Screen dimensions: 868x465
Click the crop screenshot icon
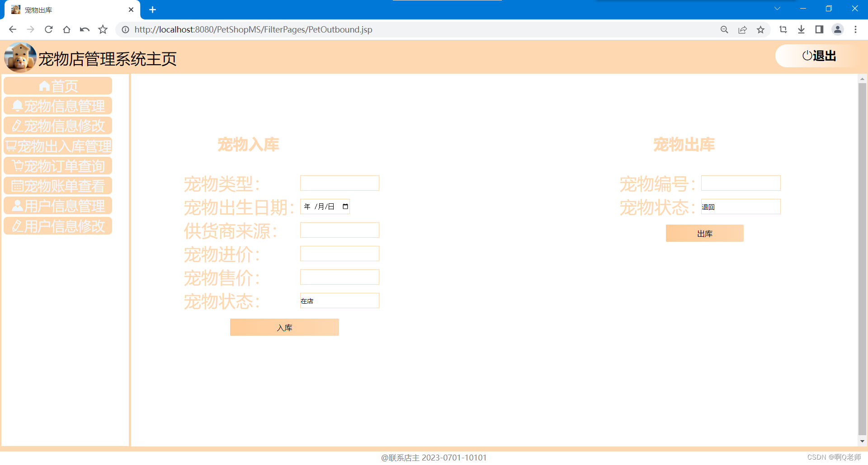[x=783, y=29]
